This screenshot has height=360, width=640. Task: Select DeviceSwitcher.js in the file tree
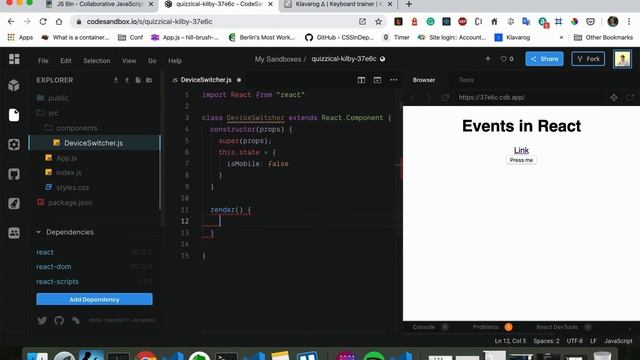(95, 143)
